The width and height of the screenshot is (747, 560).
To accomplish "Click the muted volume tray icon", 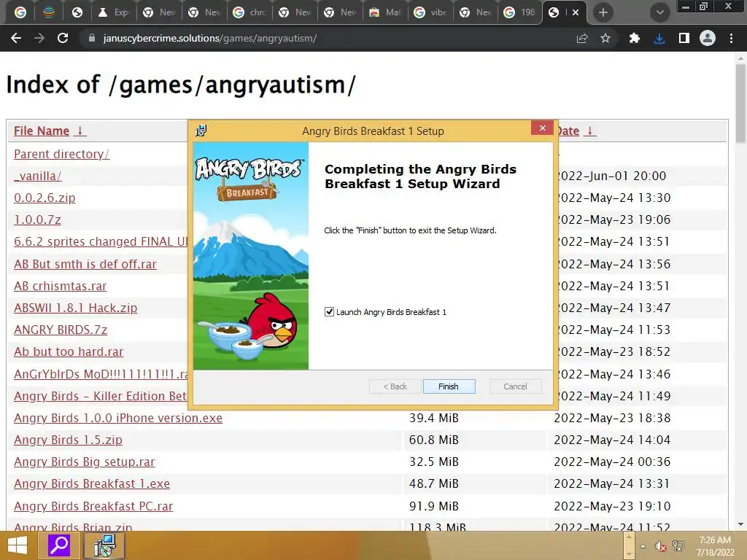I will coord(660,546).
